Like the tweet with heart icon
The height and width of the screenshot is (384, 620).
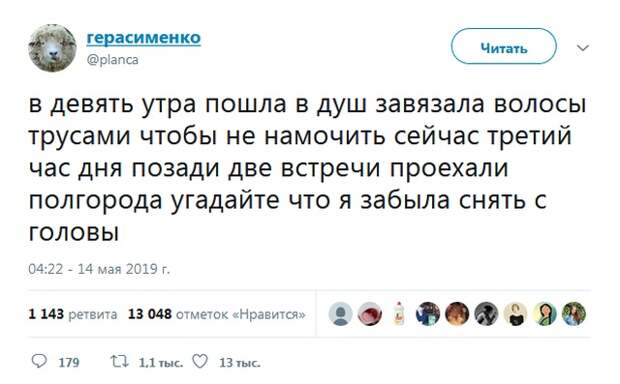pos(200,361)
